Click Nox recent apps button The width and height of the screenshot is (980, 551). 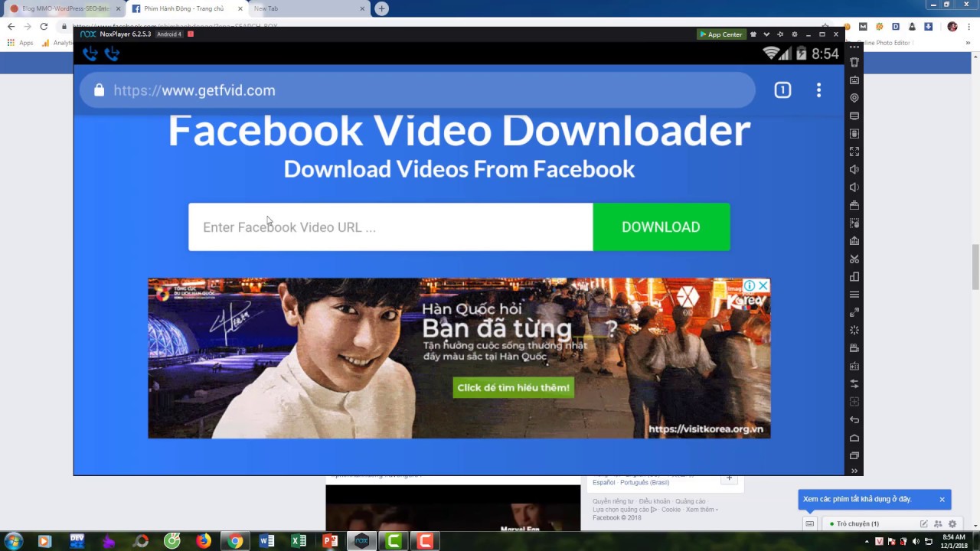point(854,456)
